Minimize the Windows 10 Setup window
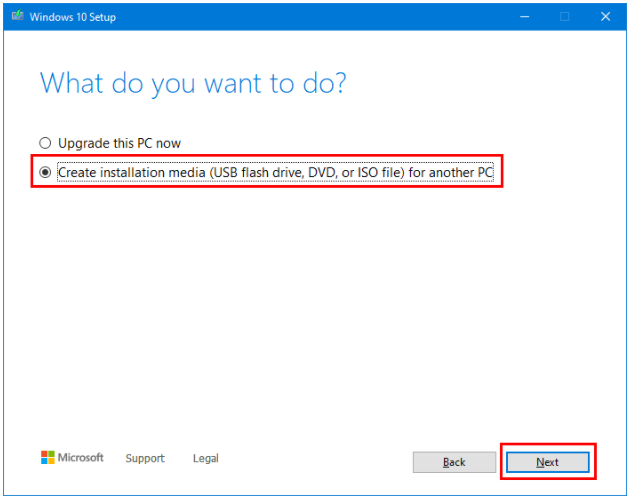 point(521,16)
